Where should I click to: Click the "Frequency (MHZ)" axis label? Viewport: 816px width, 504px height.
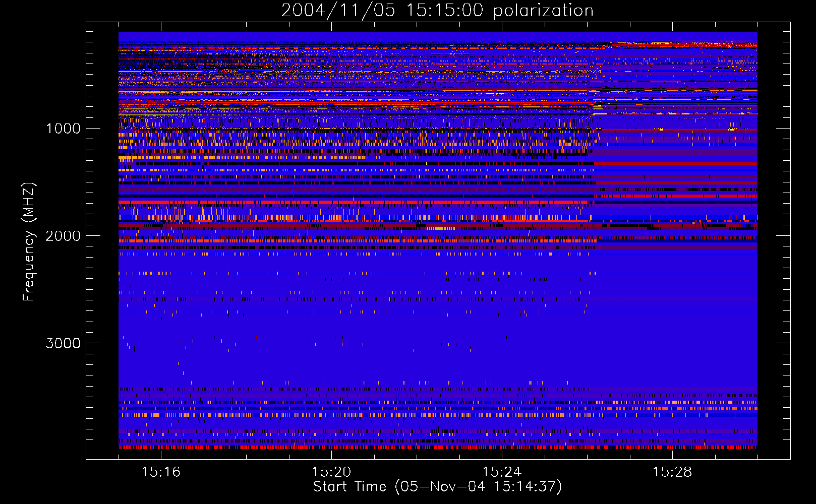point(29,242)
